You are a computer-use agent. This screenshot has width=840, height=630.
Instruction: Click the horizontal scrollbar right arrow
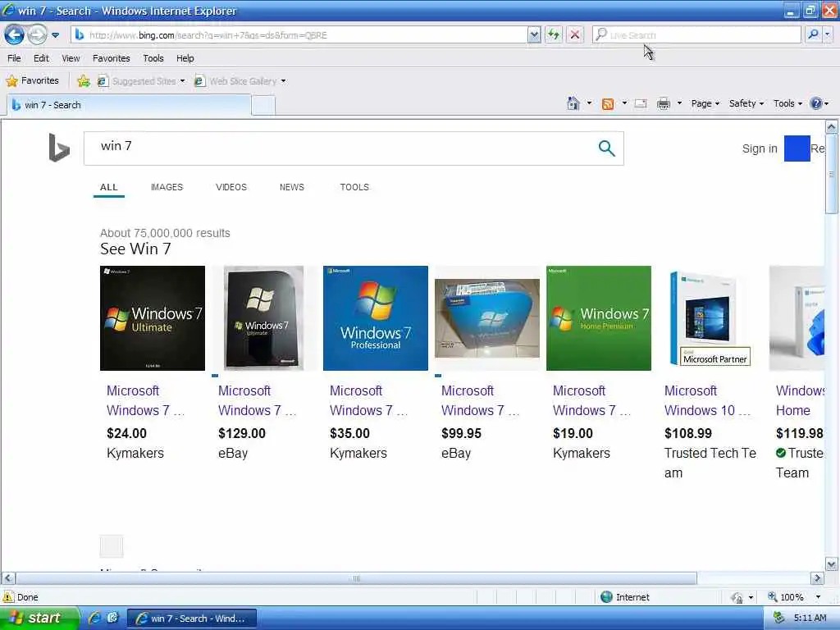coord(817,578)
